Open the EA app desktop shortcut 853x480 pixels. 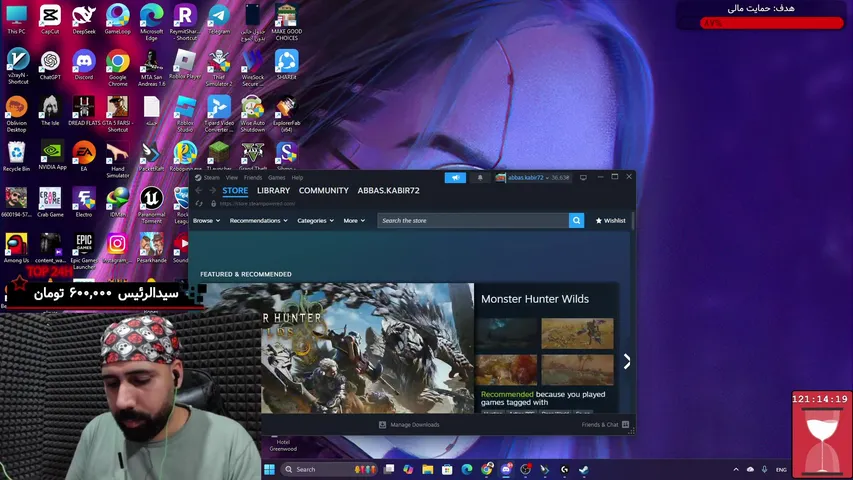click(84, 157)
